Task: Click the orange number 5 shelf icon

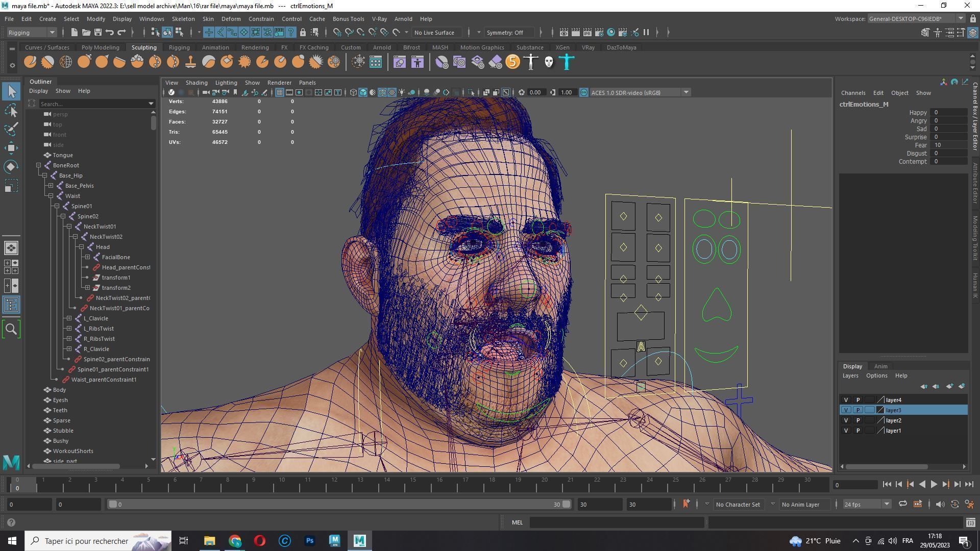Action: click(x=512, y=62)
